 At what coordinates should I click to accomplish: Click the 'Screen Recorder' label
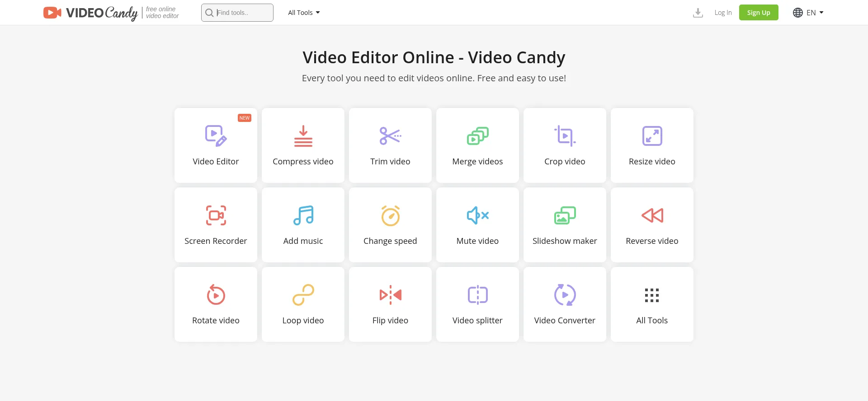coord(216,241)
